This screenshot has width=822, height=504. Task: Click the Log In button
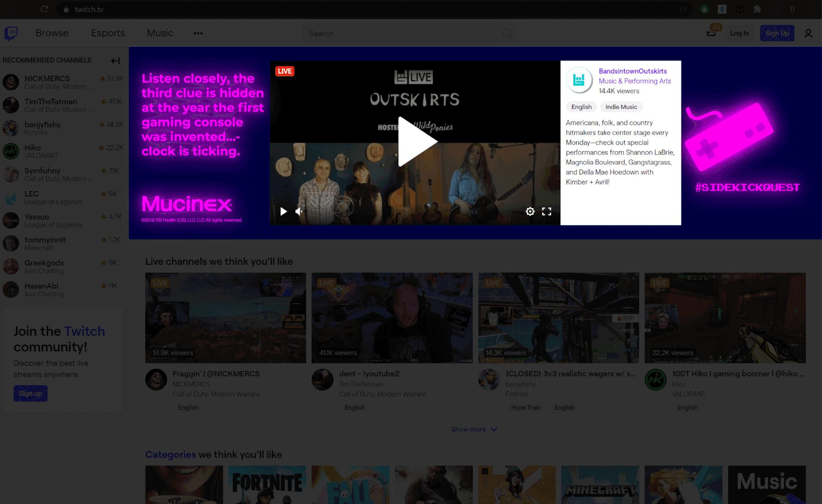739,33
